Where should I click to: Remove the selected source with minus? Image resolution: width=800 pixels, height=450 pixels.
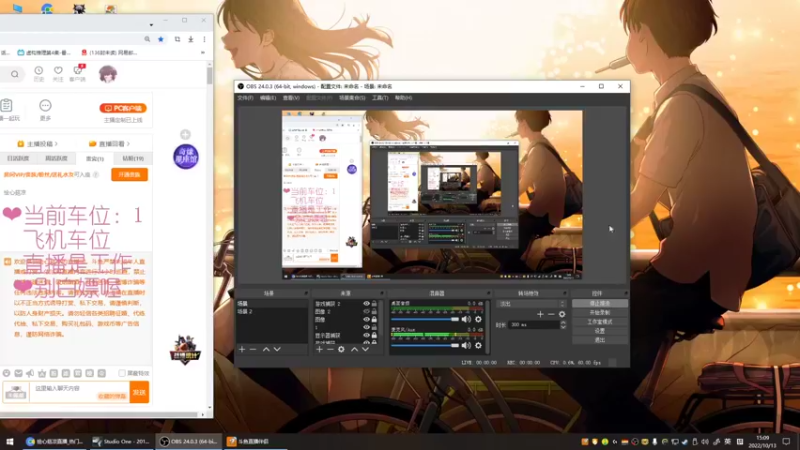point(330,349)
